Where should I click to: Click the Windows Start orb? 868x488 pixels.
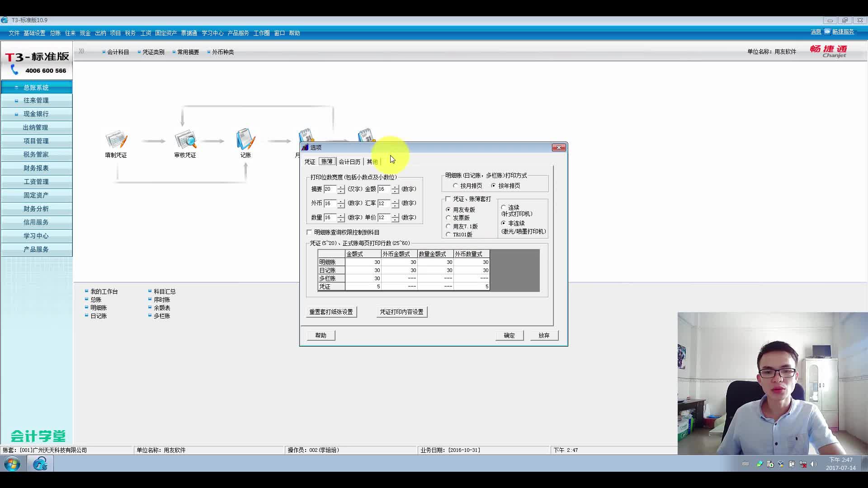point(12,464)
